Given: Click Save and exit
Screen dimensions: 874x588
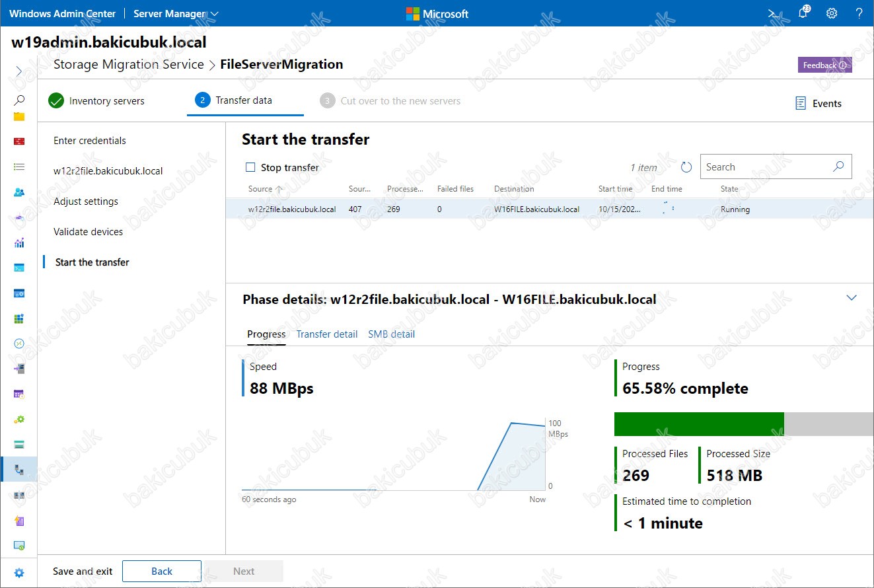Looking at the screenshot, I should click(83, 571).
